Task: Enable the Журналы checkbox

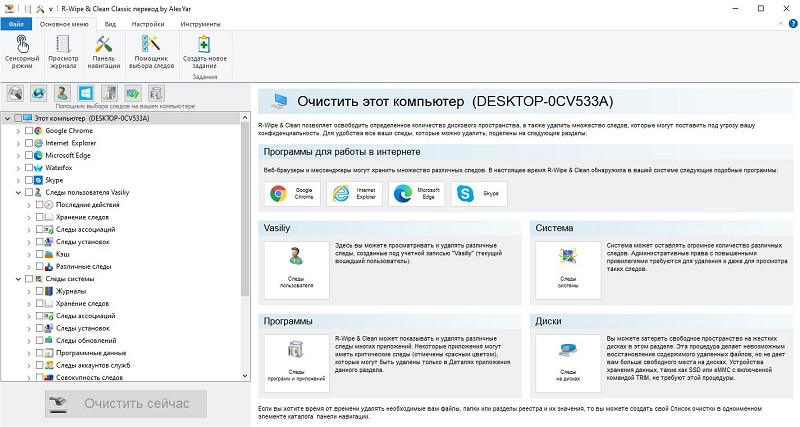Action: click(40, 291)
